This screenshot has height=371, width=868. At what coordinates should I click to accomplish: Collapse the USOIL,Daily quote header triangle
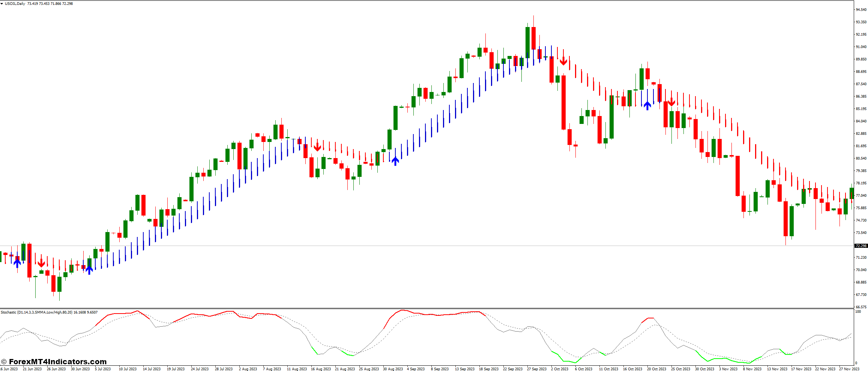point(3,3)
